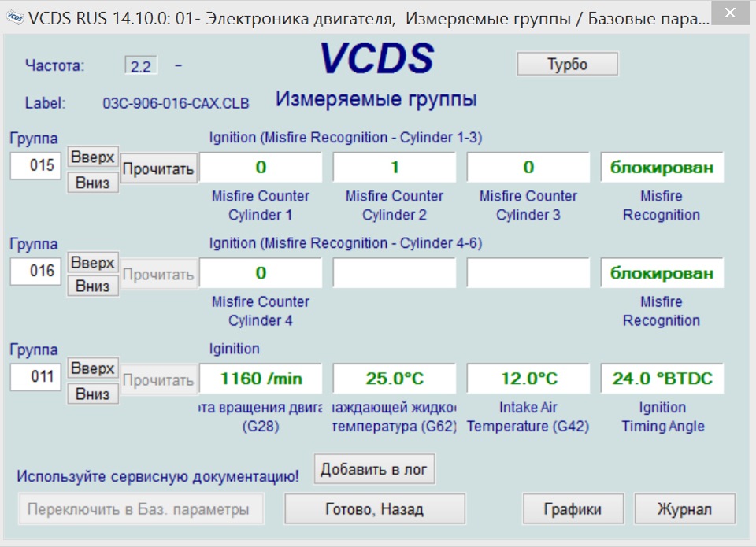Click Ignition Misfire Recognition Cylinder 4-6 heading
Screen dimensions: 756x547
click(345, 243)
